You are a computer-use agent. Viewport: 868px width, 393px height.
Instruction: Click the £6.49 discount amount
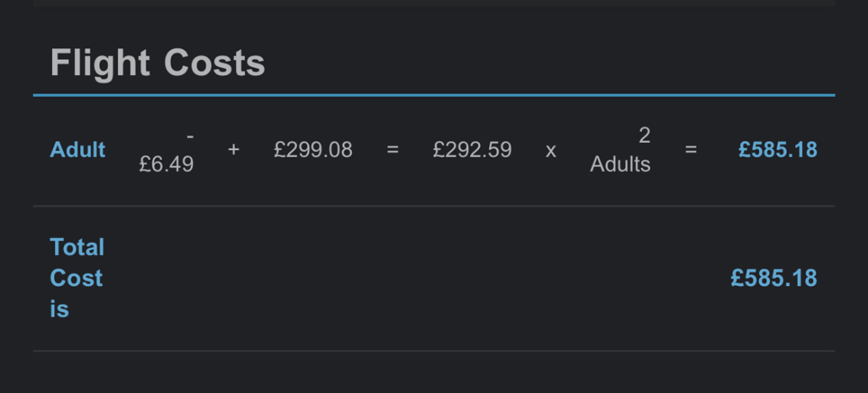coord(166,164)
